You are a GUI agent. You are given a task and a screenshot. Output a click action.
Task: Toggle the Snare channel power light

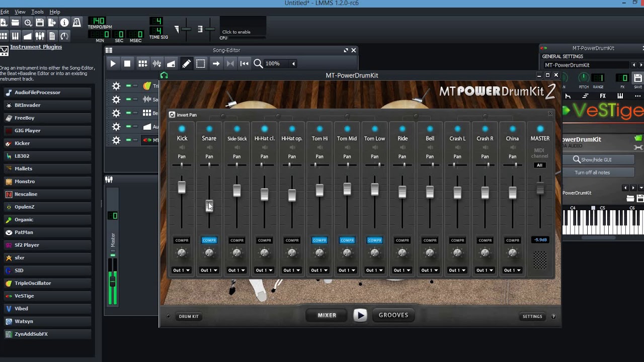pos(209,129)
